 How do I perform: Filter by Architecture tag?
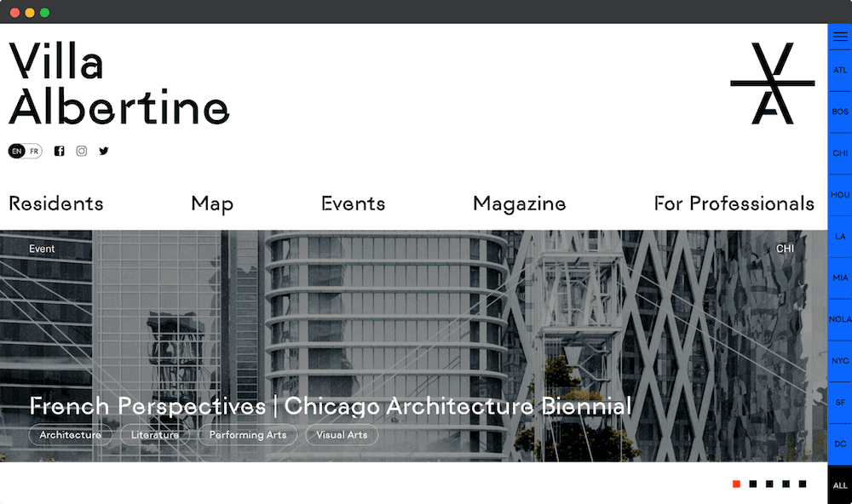tap(70, 435)
